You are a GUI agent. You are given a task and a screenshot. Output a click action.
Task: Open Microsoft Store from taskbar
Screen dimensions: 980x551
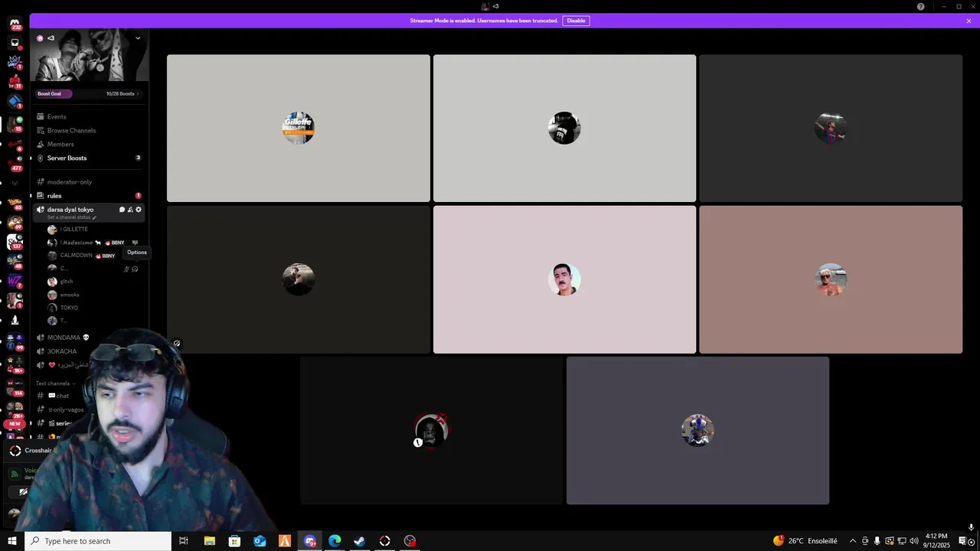point(234,541)
